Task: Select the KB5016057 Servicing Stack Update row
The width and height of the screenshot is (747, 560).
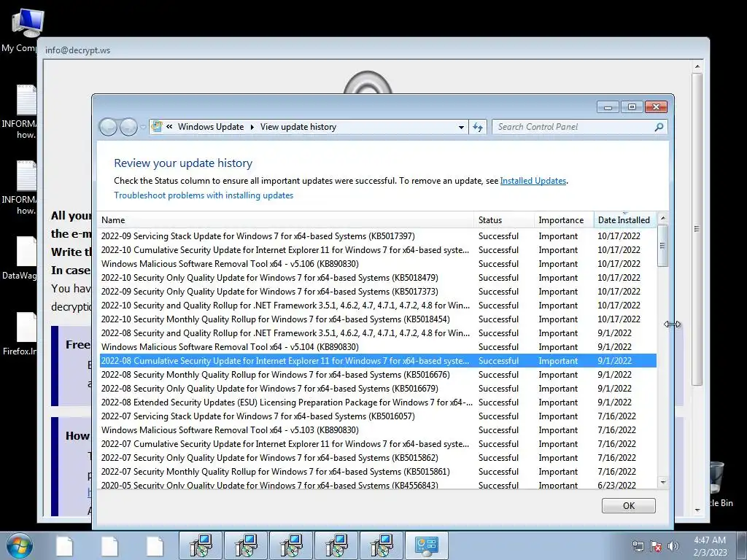Action: point(378,416)
